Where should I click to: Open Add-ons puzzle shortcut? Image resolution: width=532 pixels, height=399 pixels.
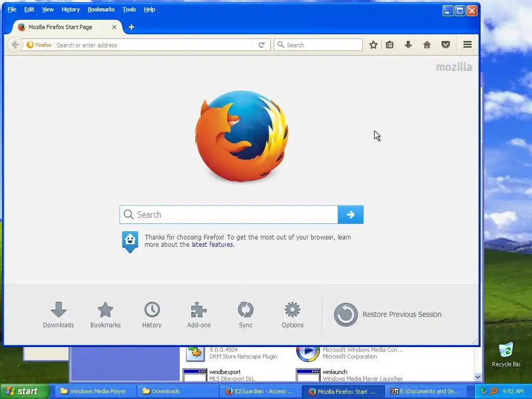(199, 315)
